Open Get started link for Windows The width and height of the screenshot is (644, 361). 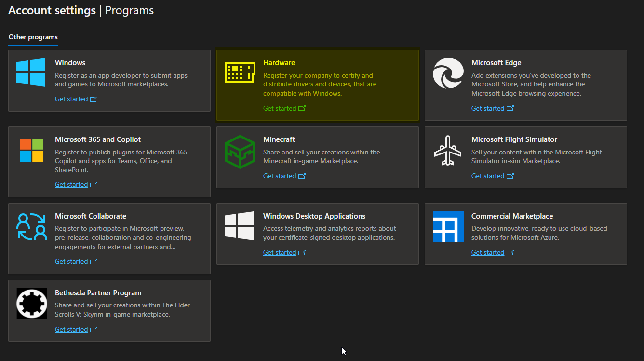[x=71, y=99]
